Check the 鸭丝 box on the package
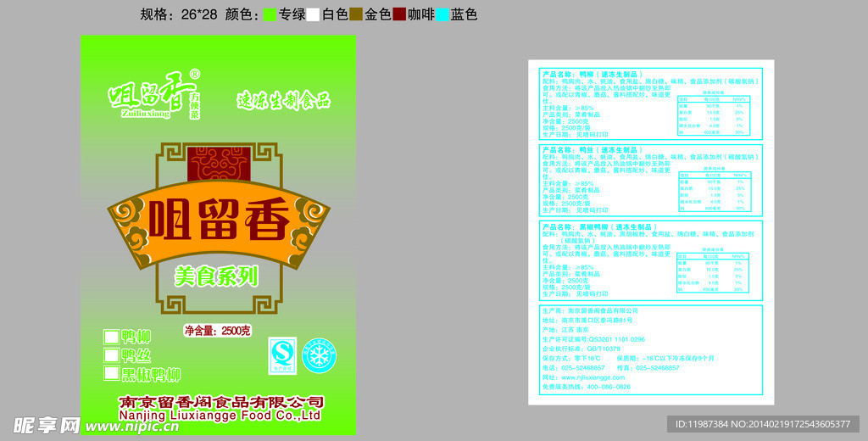Viewport: 868px width, 441px height. (111, 354)
